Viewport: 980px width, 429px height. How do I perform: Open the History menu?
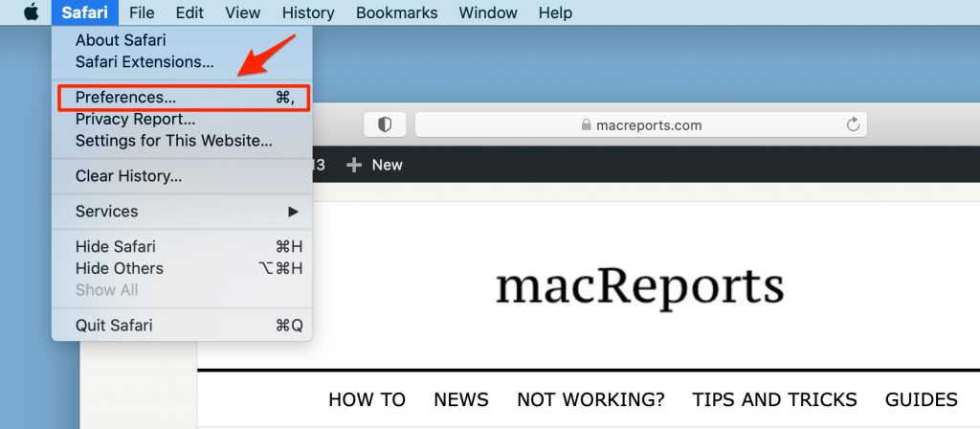pos(308,12)
